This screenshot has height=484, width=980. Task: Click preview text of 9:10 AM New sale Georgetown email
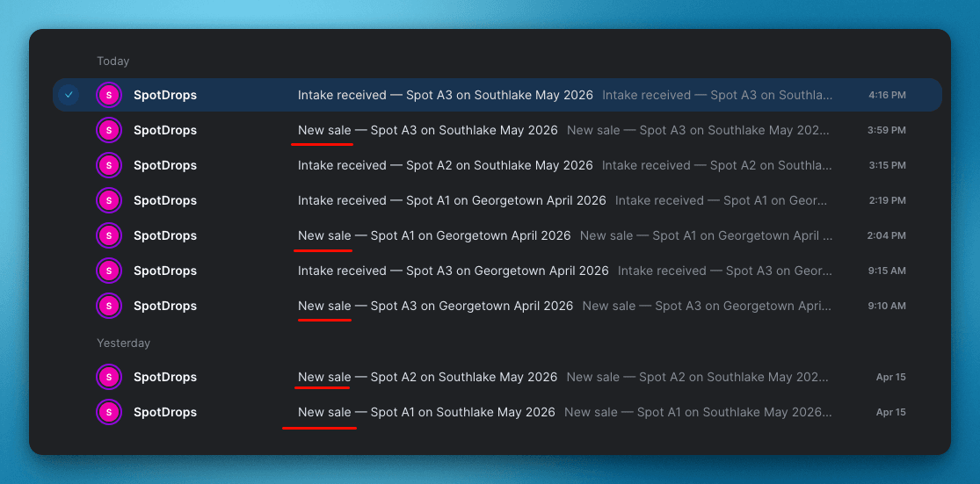tap(708, 306)
